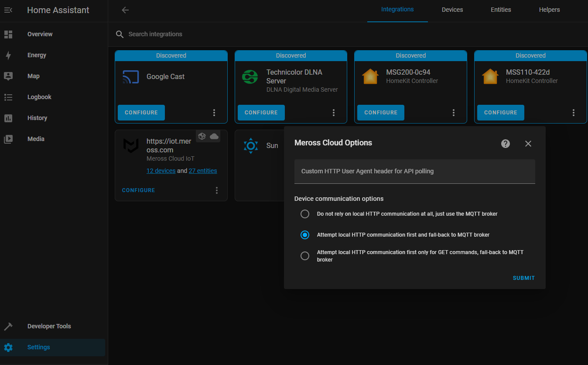Open History in sidebar
This screenshot has height=365, width=588.
(52, 118)
